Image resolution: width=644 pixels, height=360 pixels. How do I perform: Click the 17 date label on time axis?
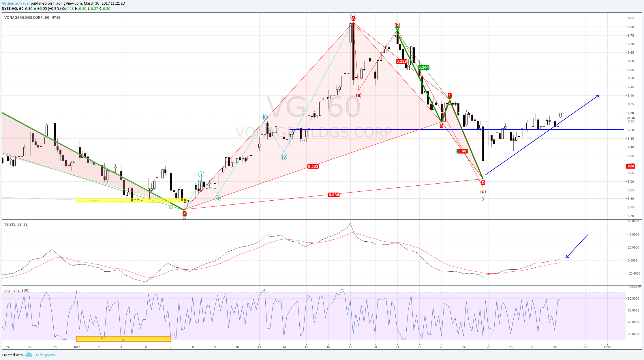[350, 347]
